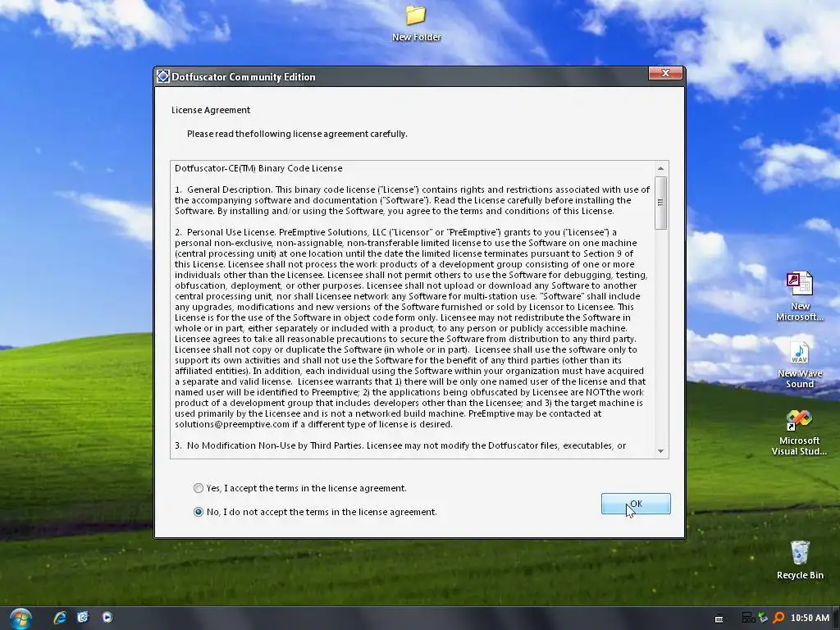
Task: Click the Show Desktop quick launch icon
Action: (83, 617)
